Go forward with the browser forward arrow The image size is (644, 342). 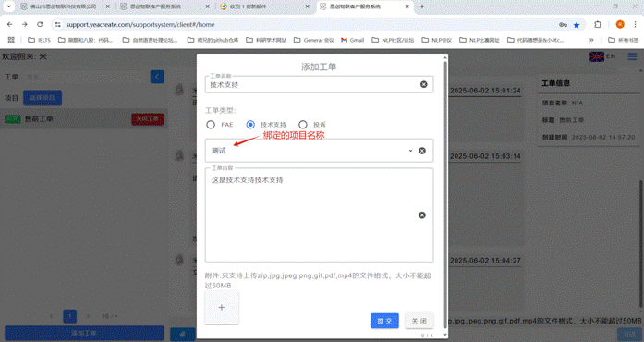coord(25,25)
